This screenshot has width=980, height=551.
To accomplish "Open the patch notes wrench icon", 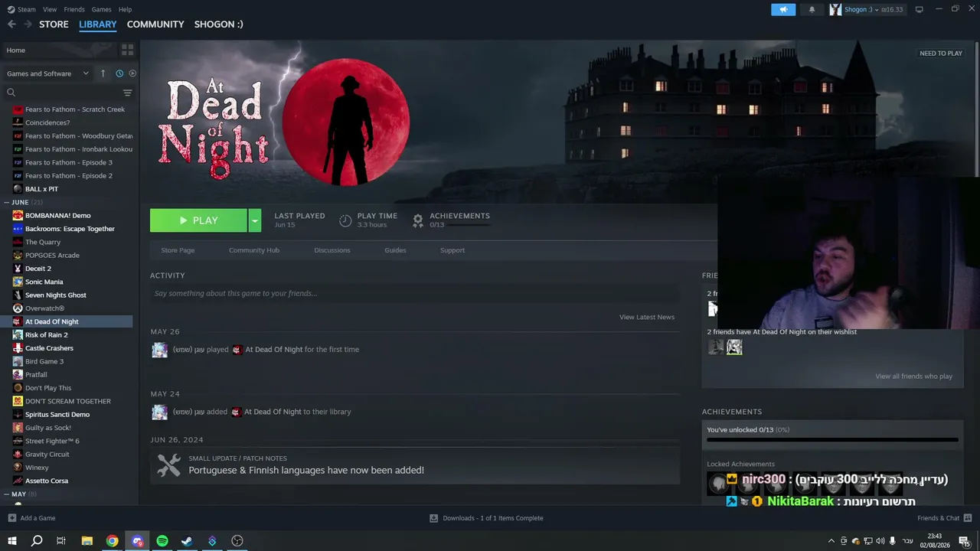I will (168, 465).
